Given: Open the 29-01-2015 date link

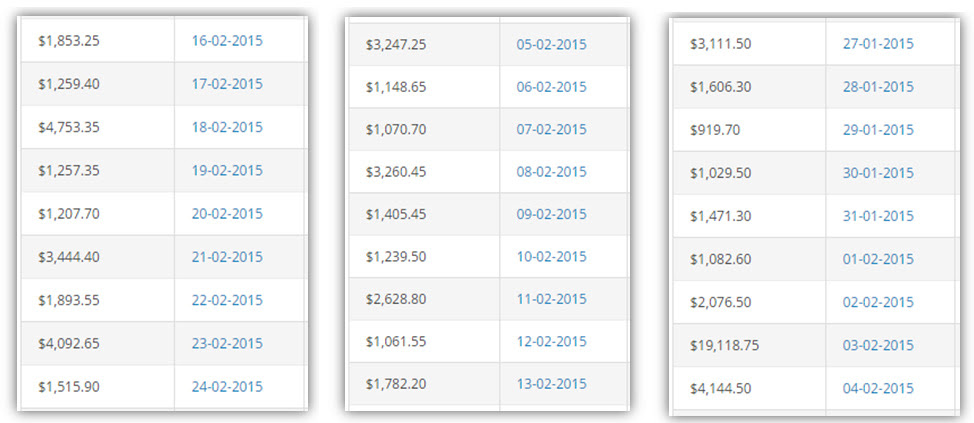Looking at the screenshot, I should 878,130.
